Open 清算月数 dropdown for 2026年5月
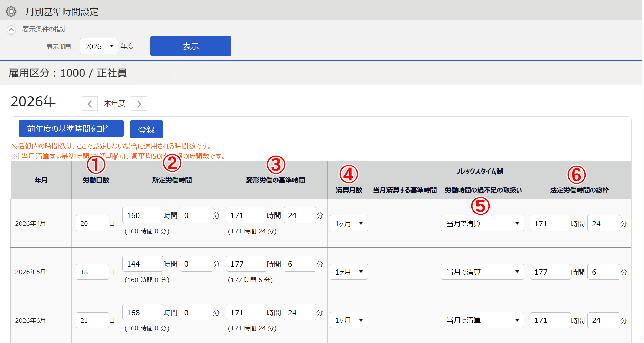Screen dimensions: 644x343 coord(349,272)
